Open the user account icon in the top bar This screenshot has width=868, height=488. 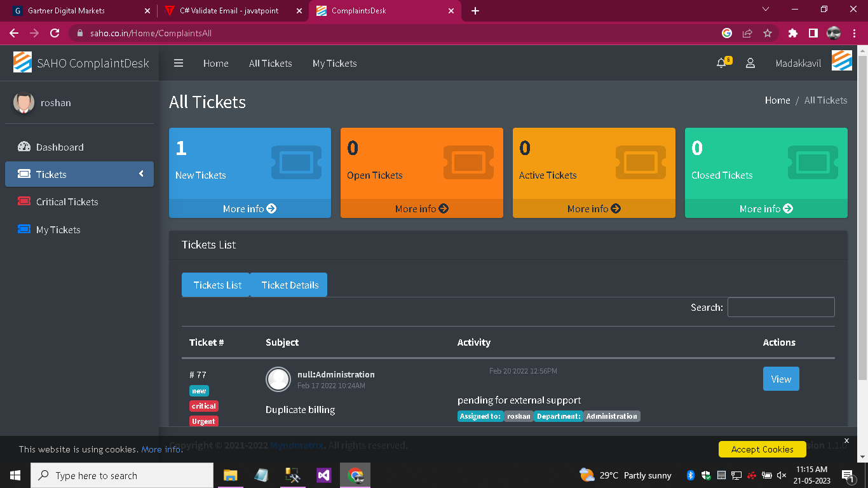(x=750, y=63)
